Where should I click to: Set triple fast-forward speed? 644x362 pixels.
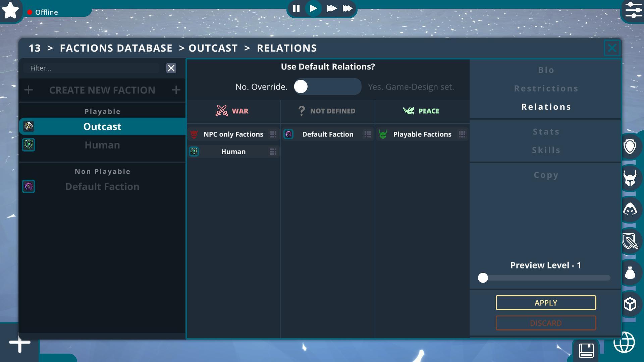(347, 8)
